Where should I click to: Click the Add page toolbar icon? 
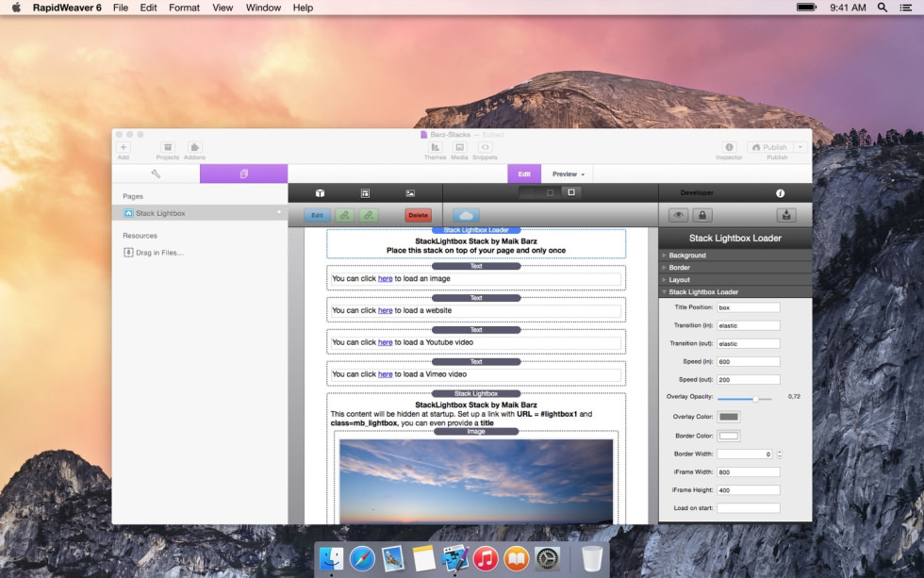(x=124, y=147)
